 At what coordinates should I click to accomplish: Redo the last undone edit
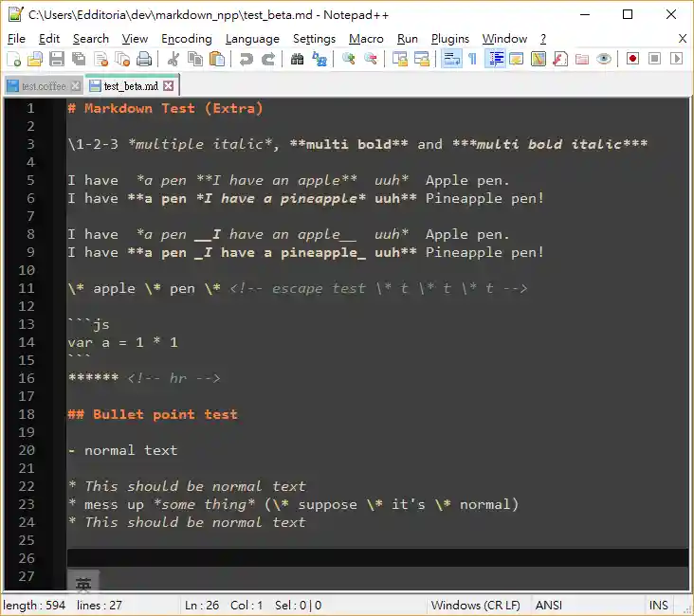coord(267,59)
